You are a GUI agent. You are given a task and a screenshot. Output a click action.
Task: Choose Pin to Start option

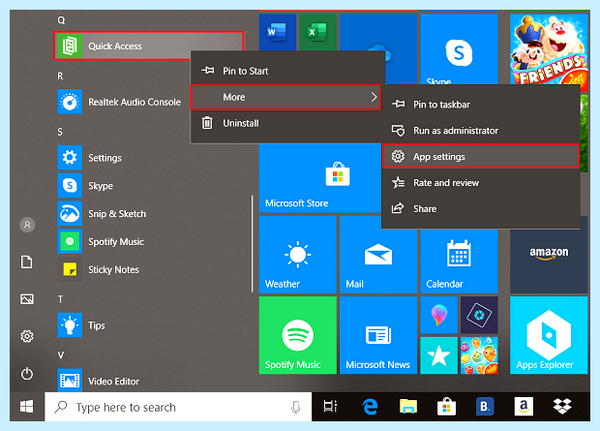287,71
